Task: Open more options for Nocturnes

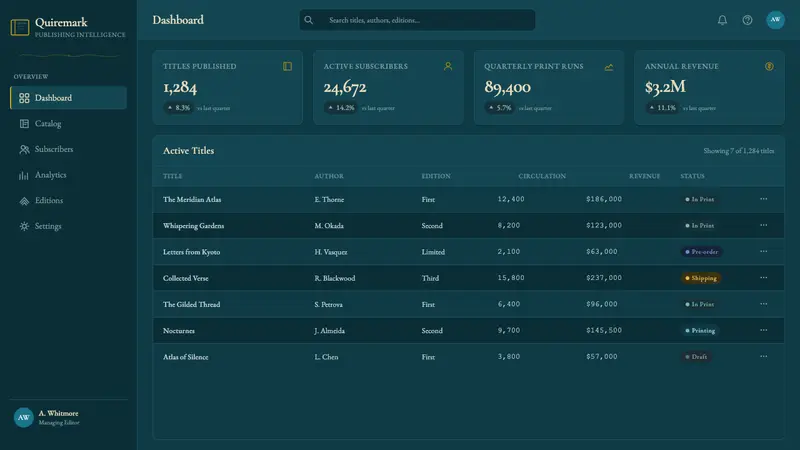Action: pyautogui.click(x=763, y=330)
